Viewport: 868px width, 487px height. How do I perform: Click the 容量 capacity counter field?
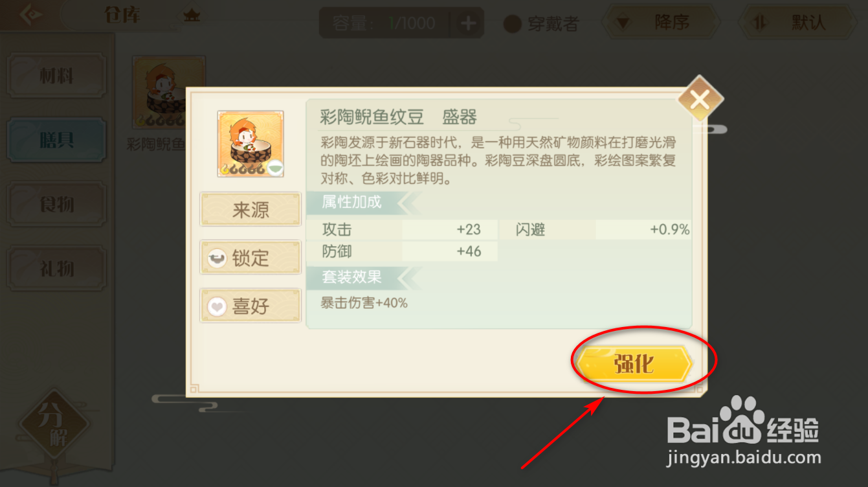point(387,24)
